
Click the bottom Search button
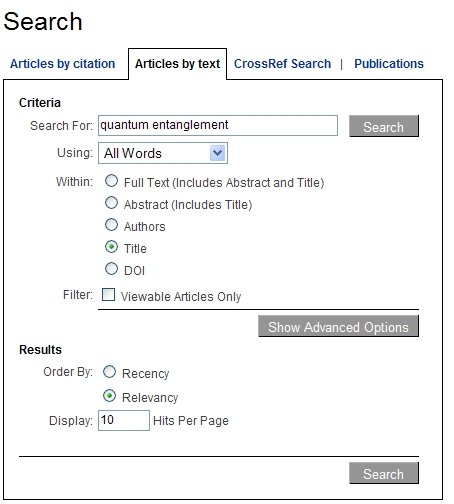[384, 473]
